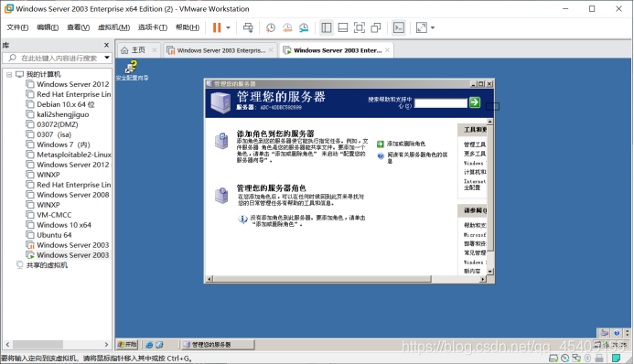Take a snapshot of the virtual machine
634x364 pixels.
pyautogui.click(x=271, y=27)
